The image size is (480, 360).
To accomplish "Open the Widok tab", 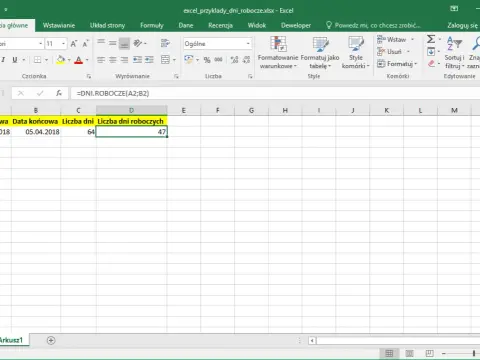I will (x=257, y=25).
